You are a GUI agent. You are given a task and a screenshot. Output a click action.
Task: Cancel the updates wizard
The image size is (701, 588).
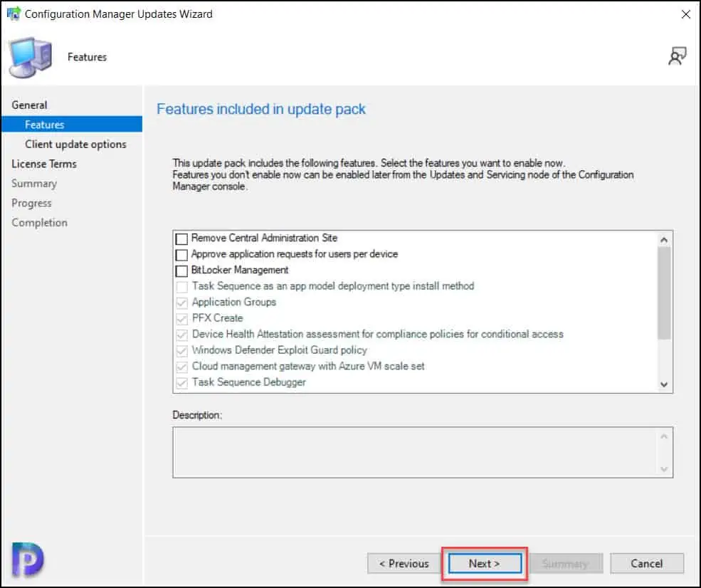647,563
